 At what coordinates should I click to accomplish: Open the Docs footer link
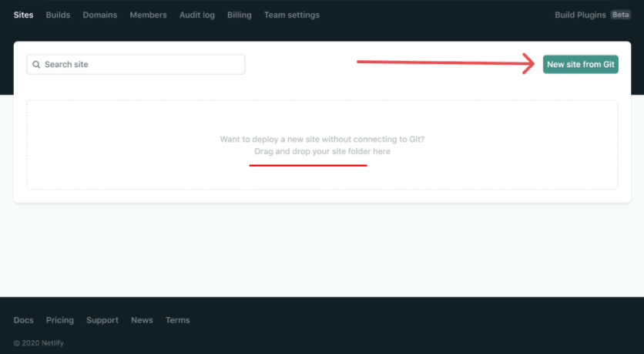[23, 320]
